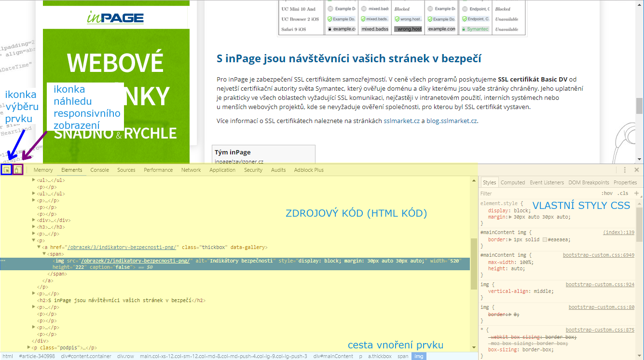The height and width of the screenshot is (360, 644).
Task: Click the inPage logo in the sidebar banner
Action: pos(115,18)
